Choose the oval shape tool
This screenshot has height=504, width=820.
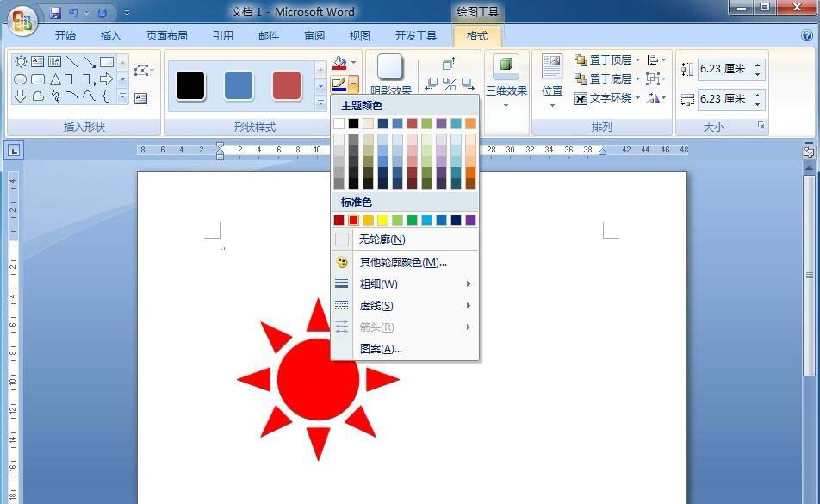coord(21,79)
